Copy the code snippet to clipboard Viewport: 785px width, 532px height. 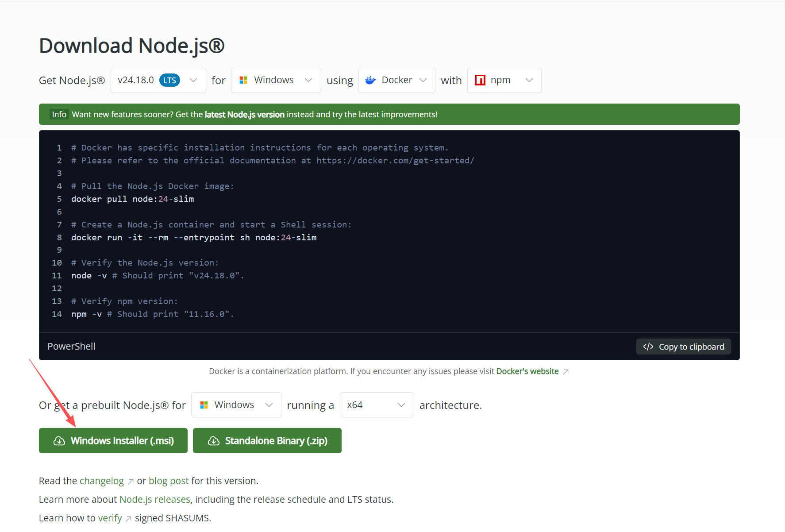pos(683,347)
